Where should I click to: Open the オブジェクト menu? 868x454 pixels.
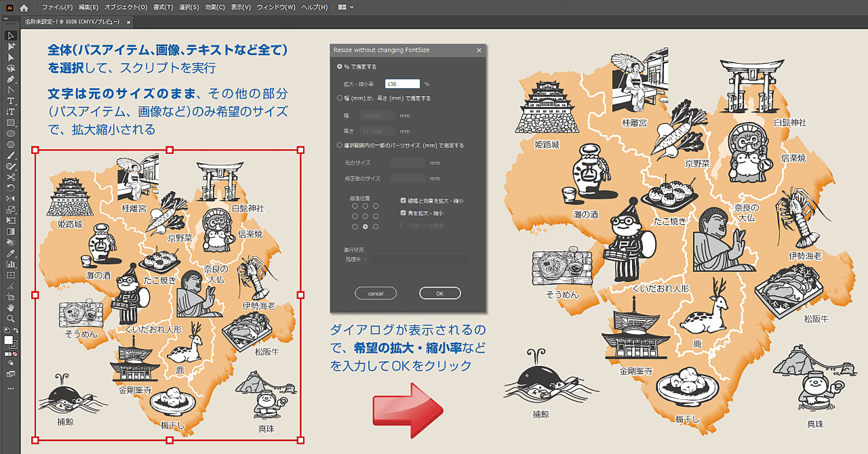(125, 7)
